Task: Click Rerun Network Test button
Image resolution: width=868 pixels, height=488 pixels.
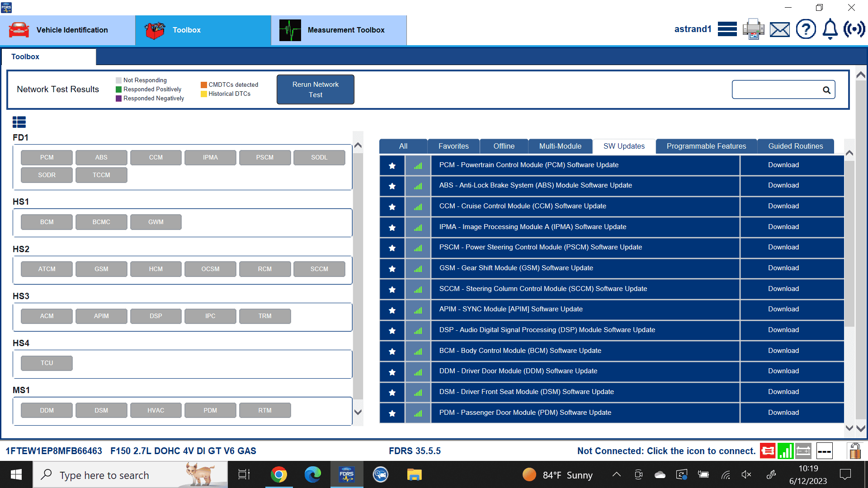Action: [x=315, y=89]
